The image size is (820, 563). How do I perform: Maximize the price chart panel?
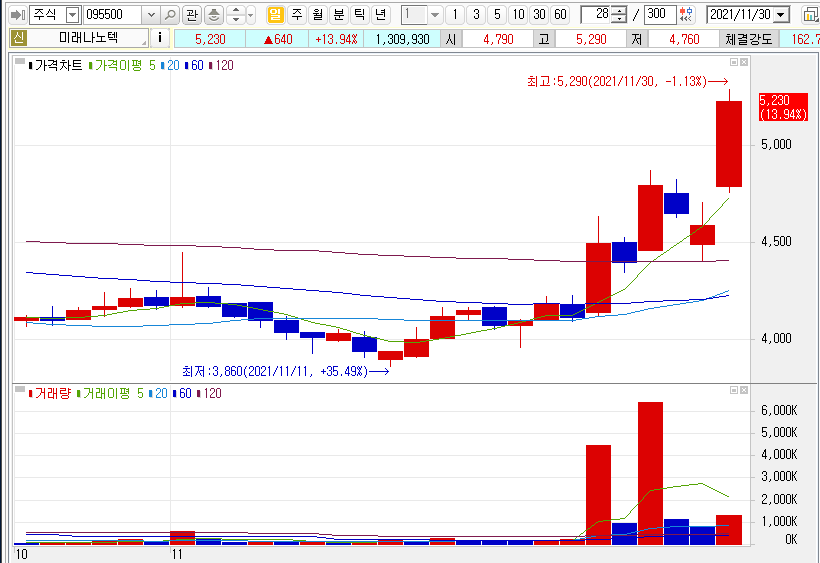click(734, 62)
